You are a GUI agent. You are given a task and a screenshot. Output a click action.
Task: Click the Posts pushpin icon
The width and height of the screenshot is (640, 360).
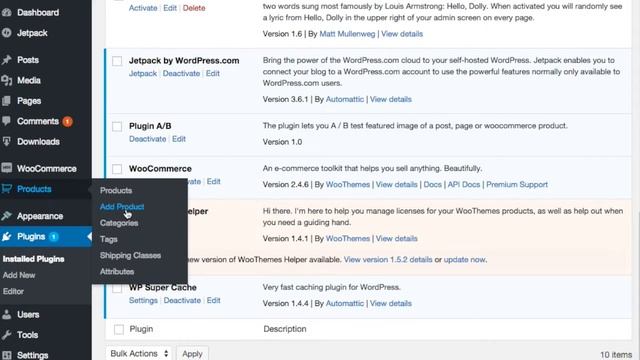[x=7, y=60]
